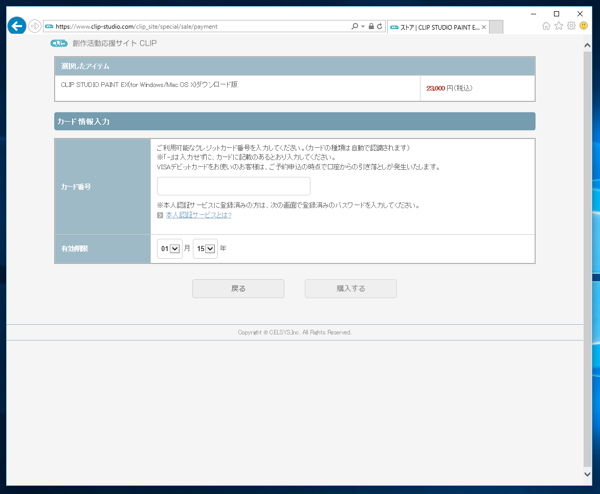Click the site favicon in the address bar
The width and height of the screenshot is (600, 494).
pyautogui.click(x=49, y=26)
